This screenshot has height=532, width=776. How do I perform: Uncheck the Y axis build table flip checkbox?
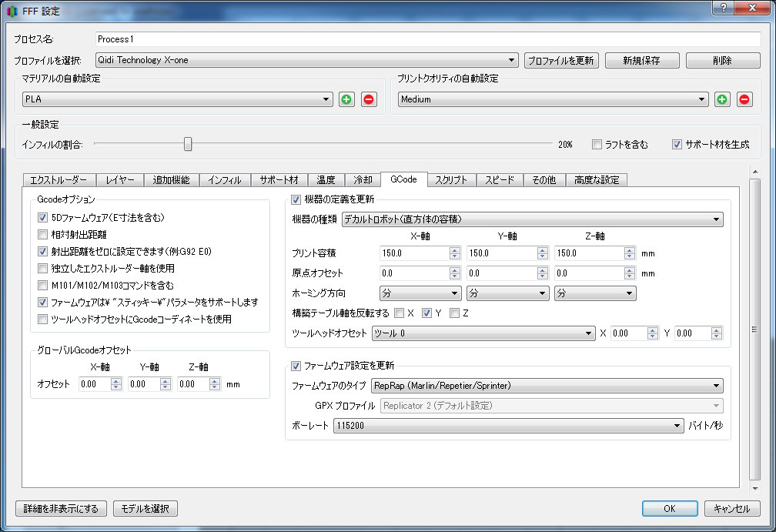426,313
